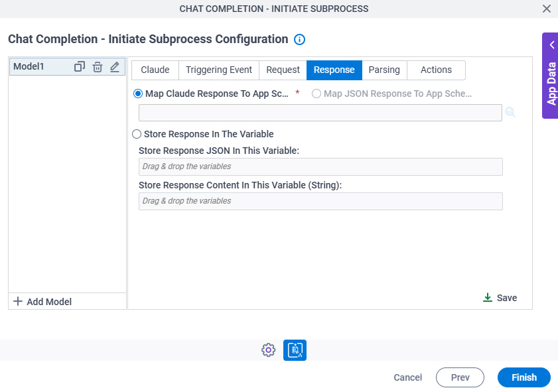This screenshot has height=392, width=558.
Task: Select the Response tab
Action: coord(334,70)
